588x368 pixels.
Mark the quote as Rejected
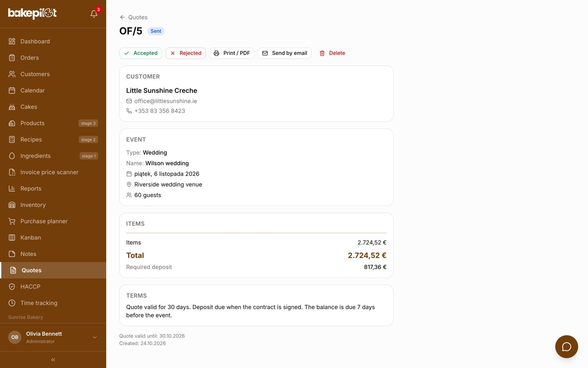(x=186, y=53)
